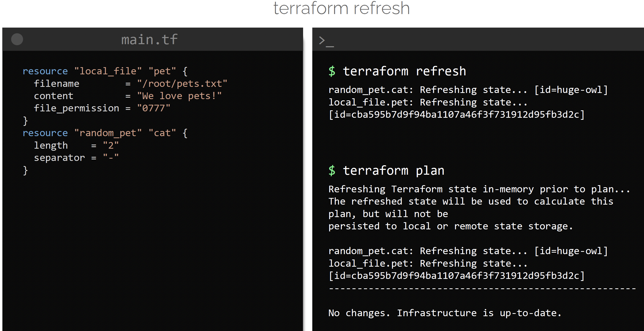644x331 pixels.
Task: Click the "local_file" resource type string
Action: coord(108,71)
